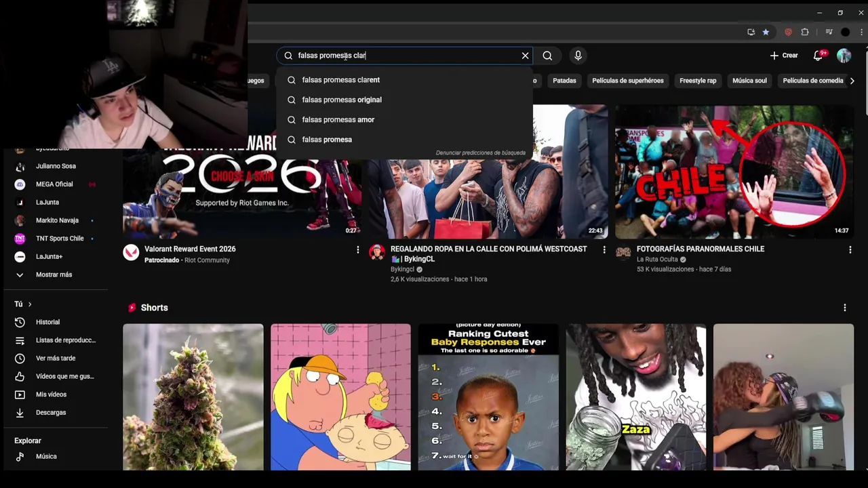Click the install app icon in address bar

coord(751,32)
